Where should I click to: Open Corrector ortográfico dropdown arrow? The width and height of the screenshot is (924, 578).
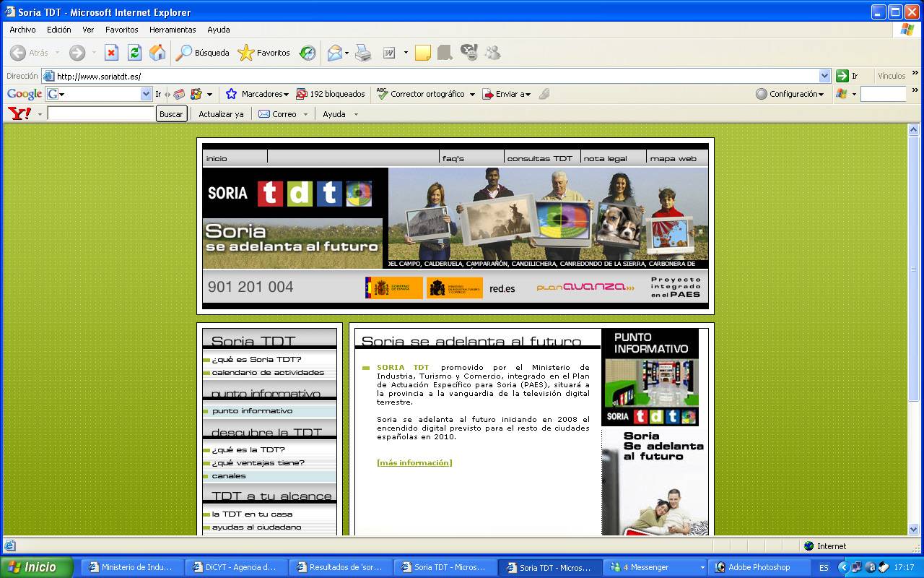(472, 95)
